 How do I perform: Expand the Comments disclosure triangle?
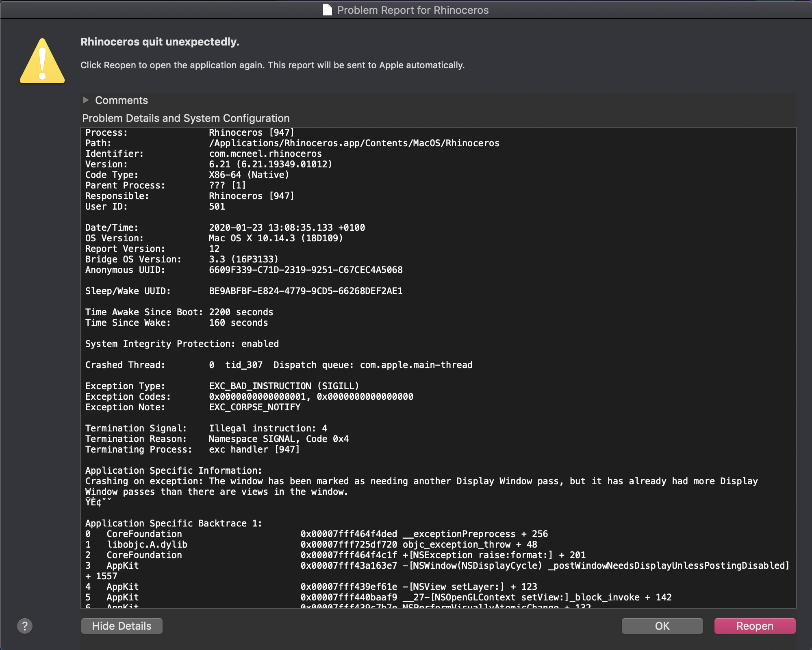[86, 100]
